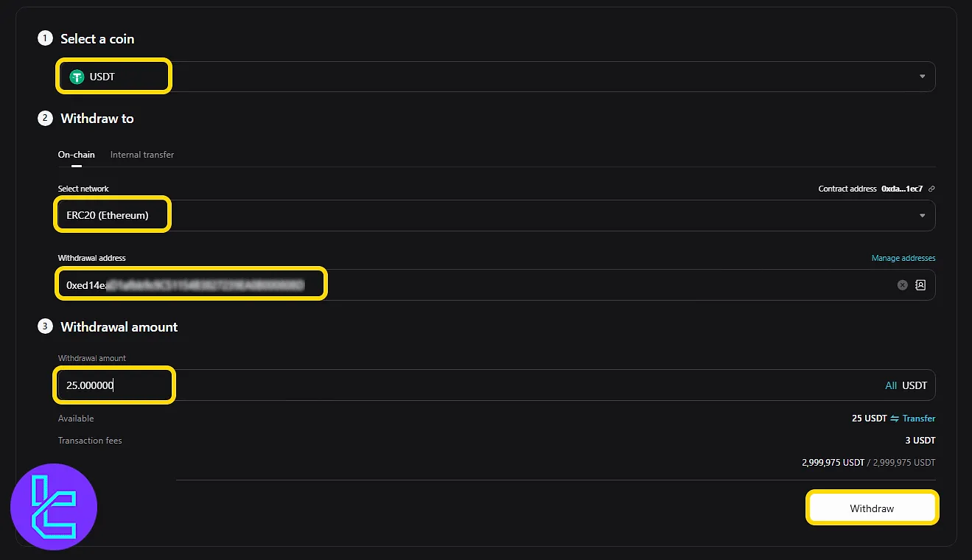The width and height of the screenshot is (972, 560).
Task: Open the address book icon
Action: click(x=920, y=285)
